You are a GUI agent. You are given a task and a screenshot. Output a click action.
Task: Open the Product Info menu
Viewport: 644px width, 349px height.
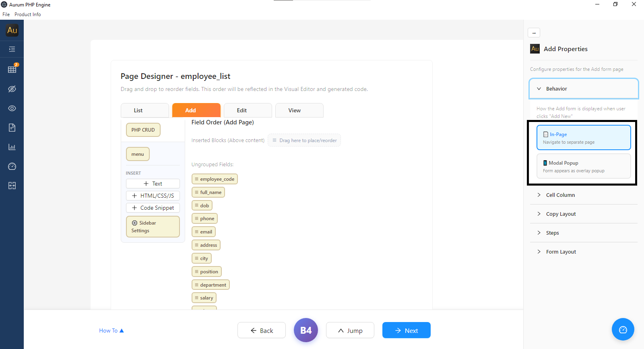pyautogui.click(x=28, y=14)
